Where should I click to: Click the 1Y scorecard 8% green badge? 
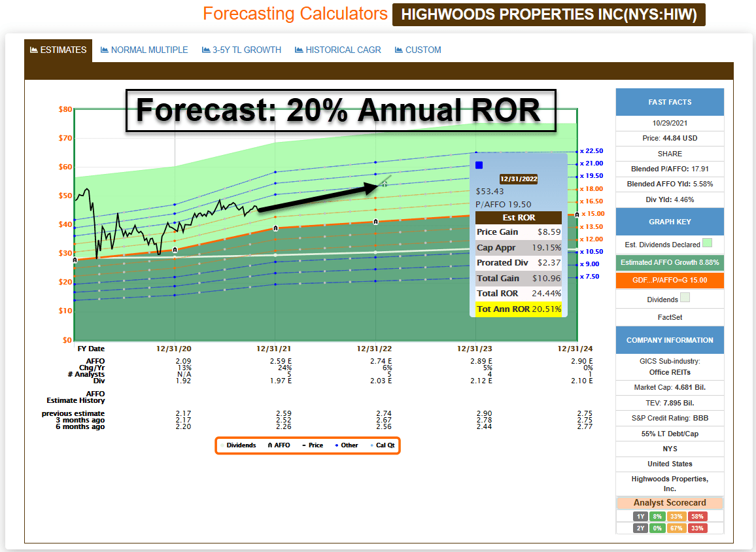click(657, 516)
